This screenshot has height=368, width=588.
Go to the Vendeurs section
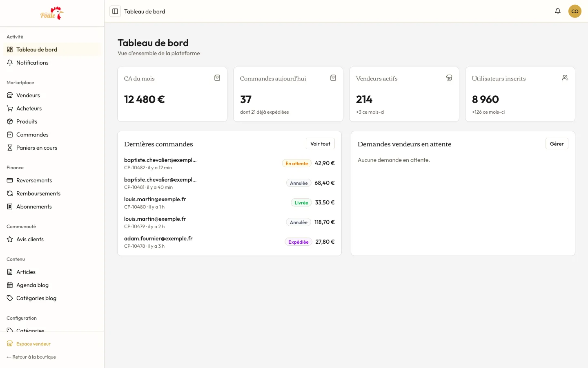(x=51, y=95)
